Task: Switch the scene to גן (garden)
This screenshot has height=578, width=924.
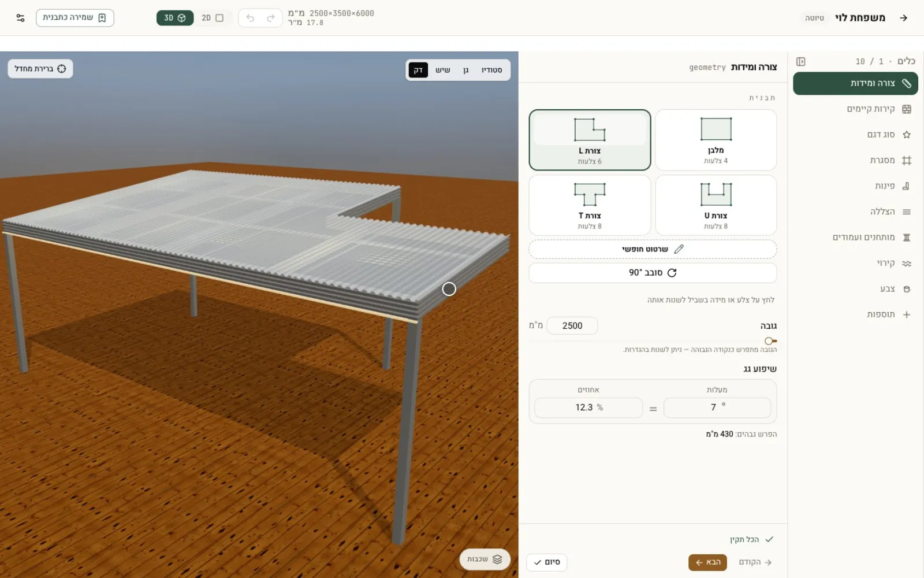Action: [465, 70]
